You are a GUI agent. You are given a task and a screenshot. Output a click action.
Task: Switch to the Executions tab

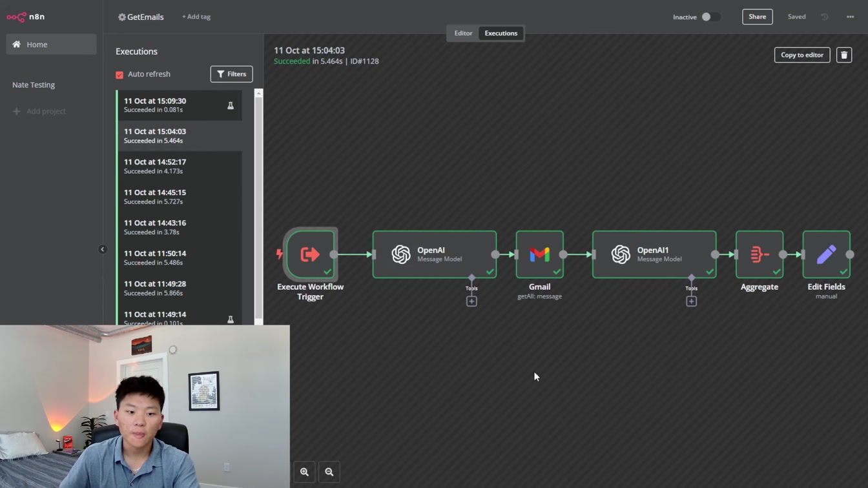(x=501, y=33)
